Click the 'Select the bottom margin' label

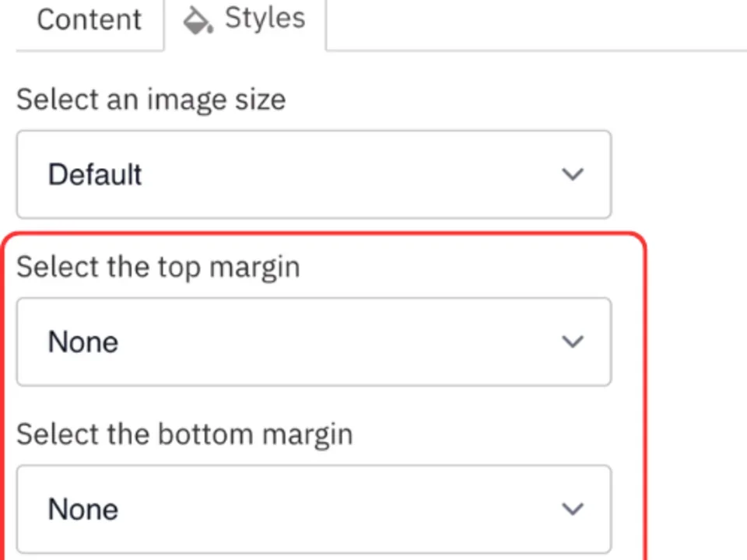coord(184,434)
